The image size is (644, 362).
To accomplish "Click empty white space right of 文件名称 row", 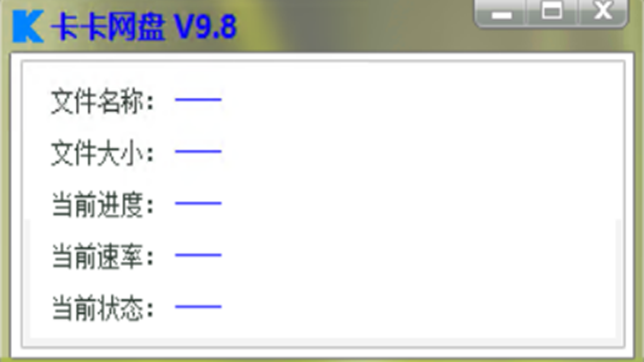I will [x=418, y=101].
